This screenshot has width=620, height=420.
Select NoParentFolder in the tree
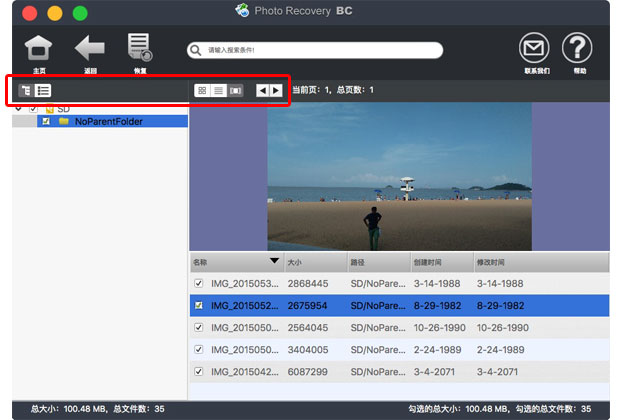point(108,121)
